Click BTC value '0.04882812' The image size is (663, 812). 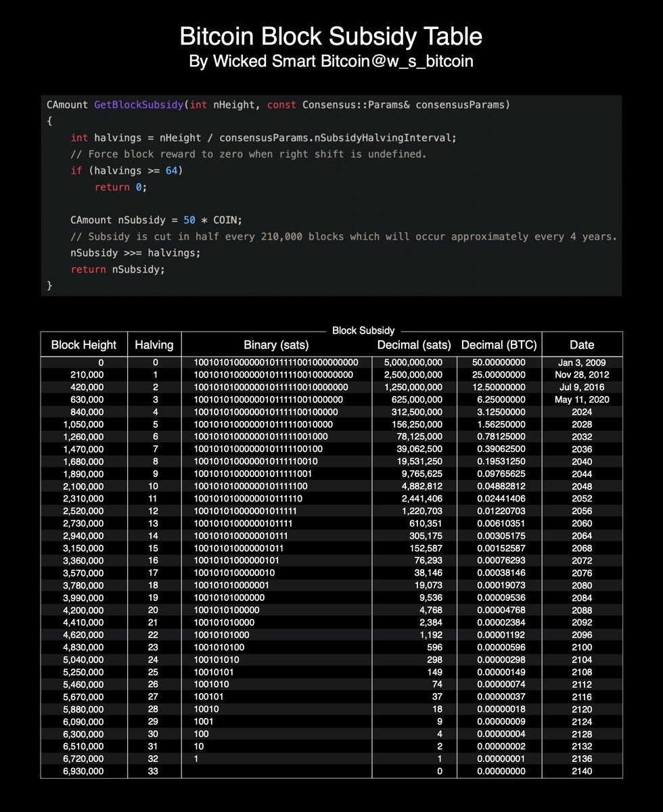pos(501,487)
